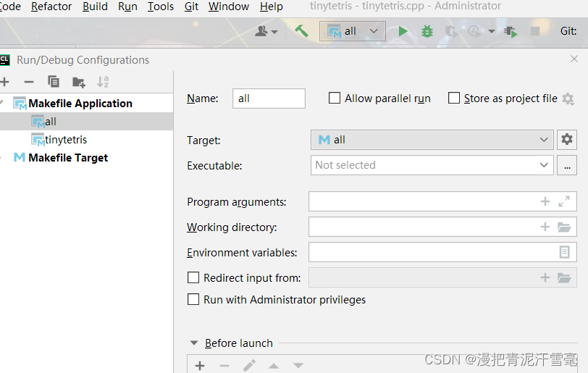The height and width of the screenshot is (373, 588).
Task: Close the Run/Debug Configurations dialog
Action: coord(574,59)
